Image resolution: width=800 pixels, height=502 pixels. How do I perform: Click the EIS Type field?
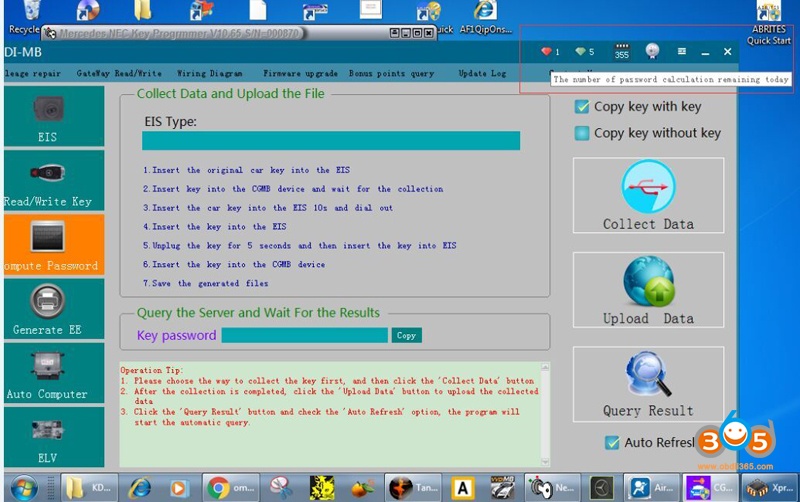[x=331, y=140]
